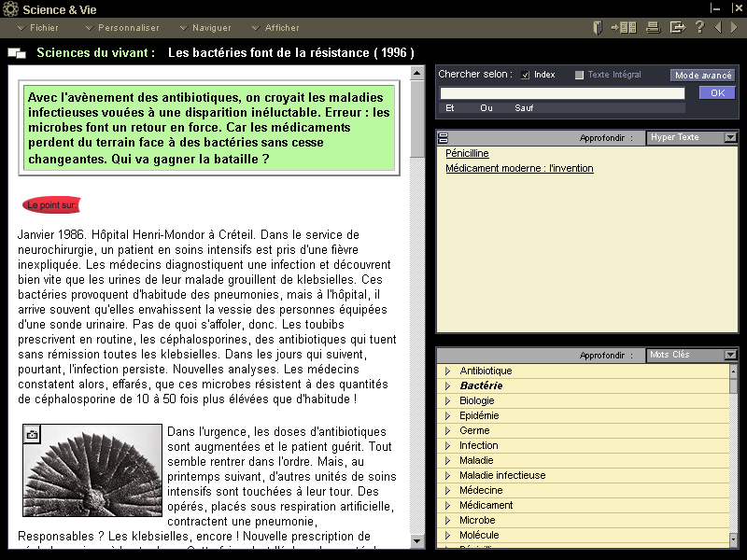Viewport: 747px width, 560px height.
Task: Click the export icon in the toolbar
Action: [678, 28]
